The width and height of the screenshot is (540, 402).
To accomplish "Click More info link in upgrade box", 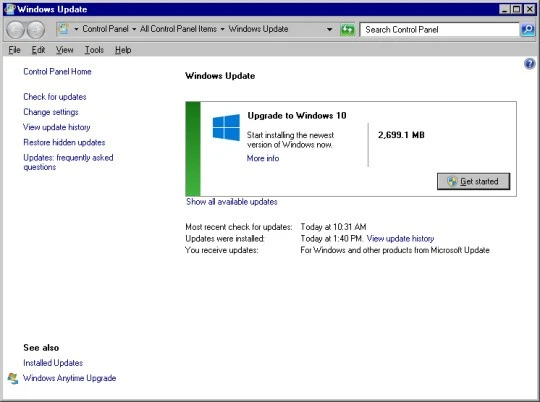I will point(263,158).
